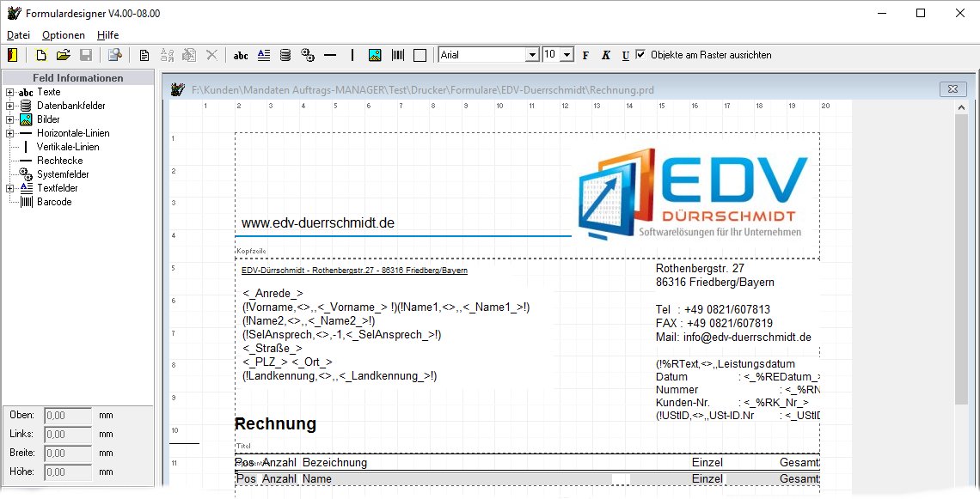Select Barcode in the tree
Image resolution: width=980 pixels, height=499 pixels.
coord(54,202)
